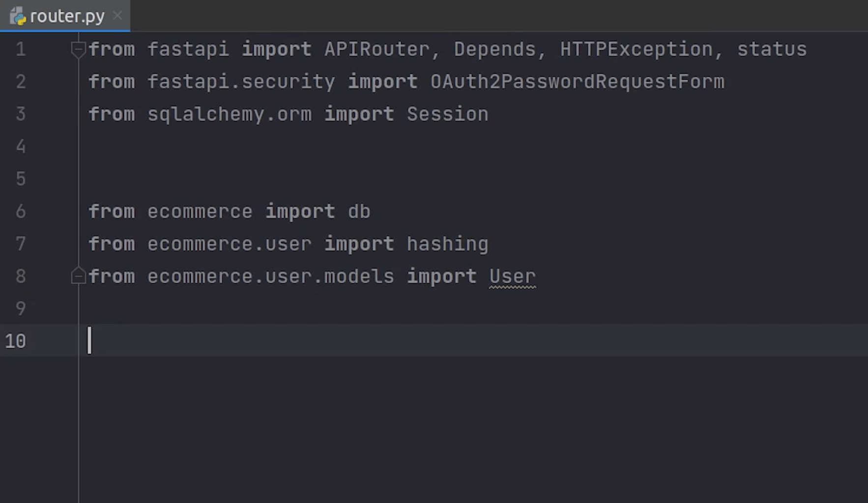The width and height of the screenshot is (868, 503).
Task: Collapse imports using fold marker on line 1
Action: tap(78, 49)
